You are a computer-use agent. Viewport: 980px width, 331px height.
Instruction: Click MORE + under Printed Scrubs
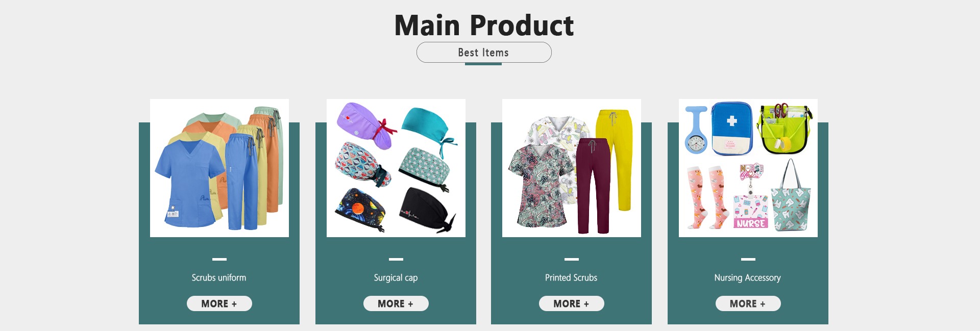572,303
